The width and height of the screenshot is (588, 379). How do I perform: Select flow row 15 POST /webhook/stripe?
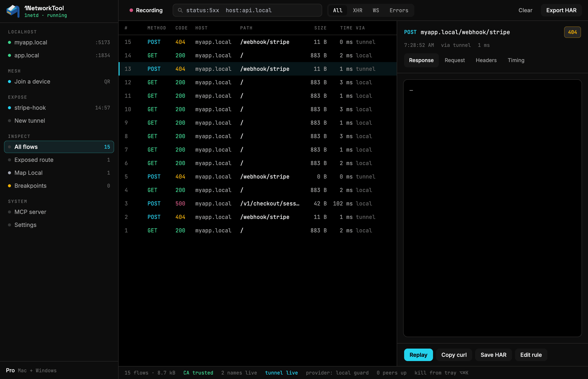(x=258, y=42)
